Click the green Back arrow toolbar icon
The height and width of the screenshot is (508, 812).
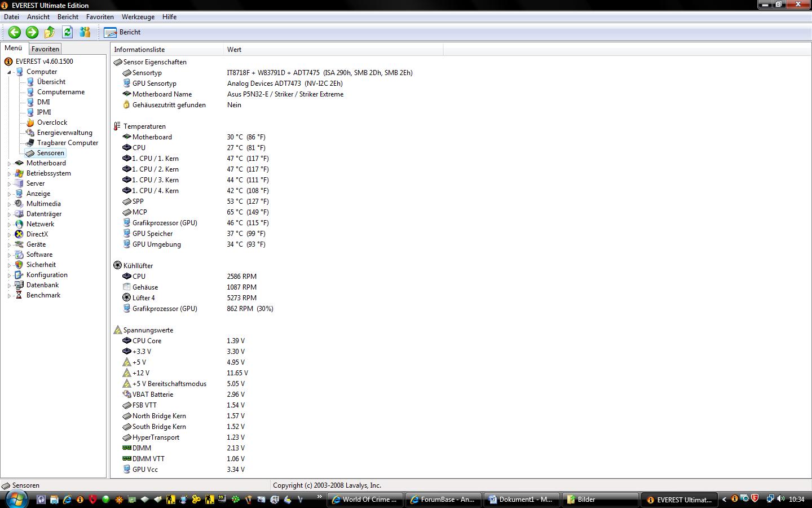[x=15, y=32]
